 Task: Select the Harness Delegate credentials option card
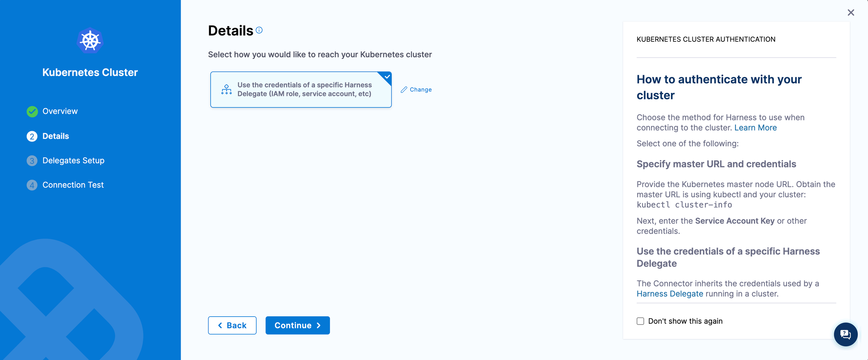click(300, 89)
